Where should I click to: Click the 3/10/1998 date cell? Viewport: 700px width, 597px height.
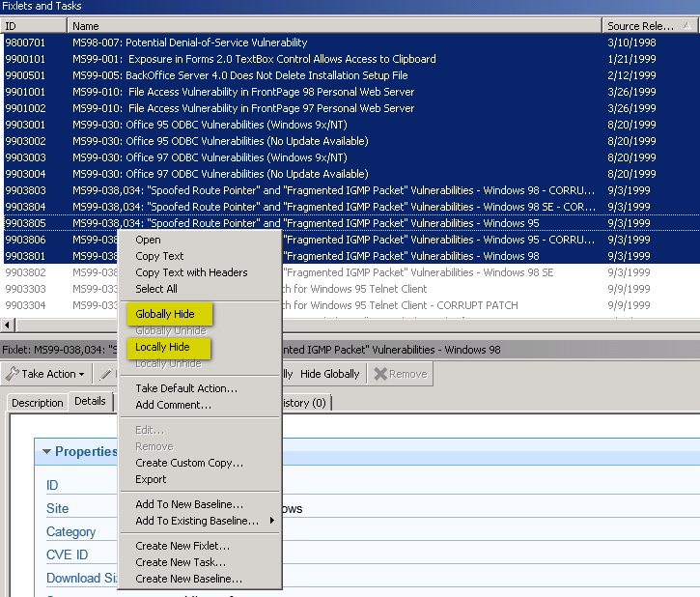[x=631, y=43]
